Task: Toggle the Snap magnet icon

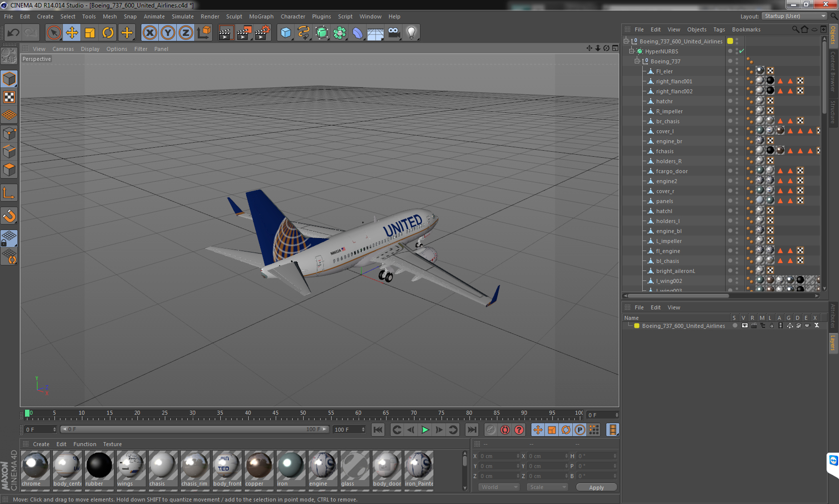Action: (x=9, y=216)
